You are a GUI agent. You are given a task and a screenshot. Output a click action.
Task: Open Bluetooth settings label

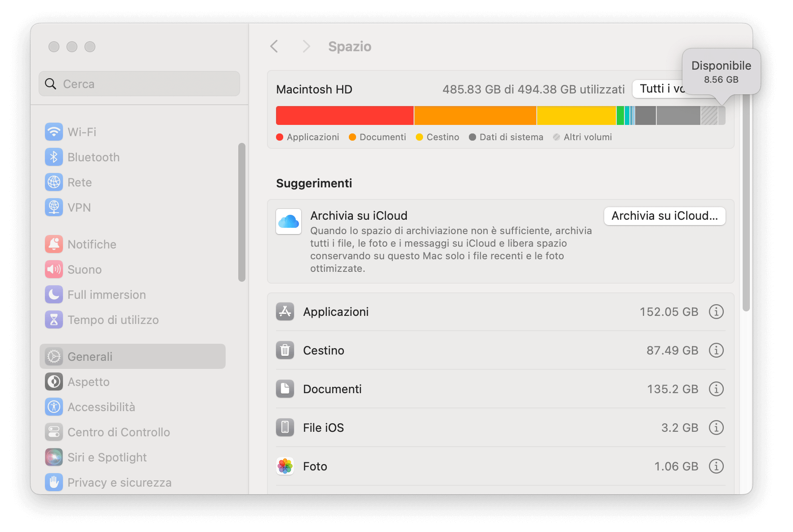pyautogui.click(x=94, y=157)
